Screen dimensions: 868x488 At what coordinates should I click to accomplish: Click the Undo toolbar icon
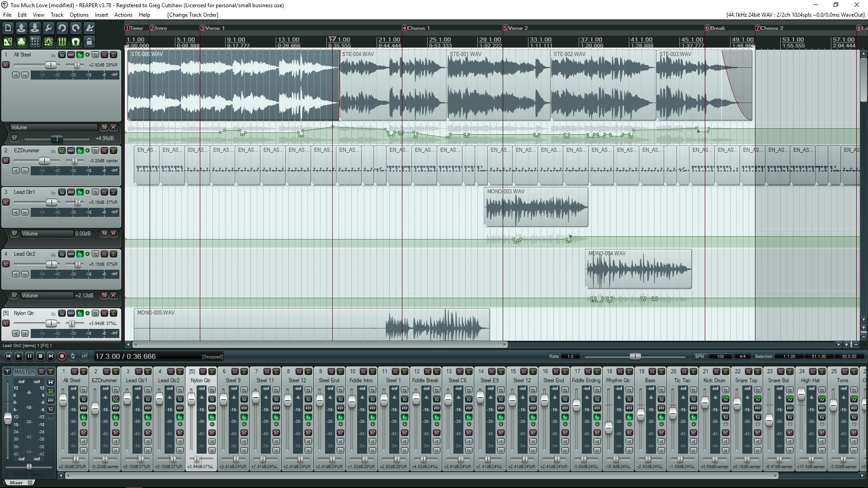pyautogui.click(x=62, y=28)
